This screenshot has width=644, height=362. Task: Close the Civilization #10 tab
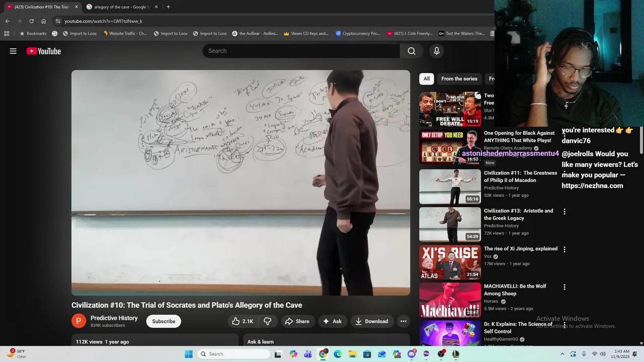click(x=76, y=7)
